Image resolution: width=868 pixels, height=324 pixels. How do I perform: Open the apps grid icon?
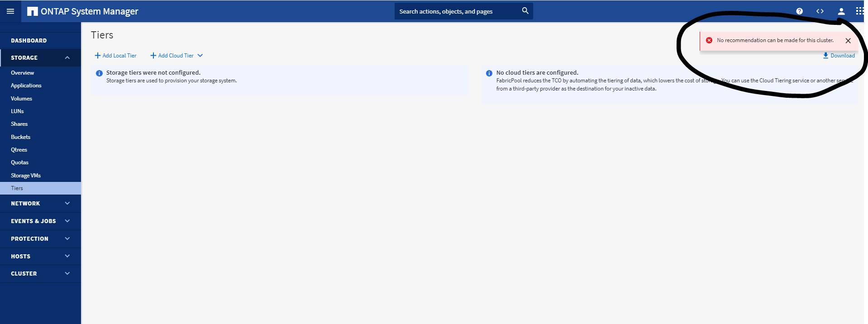tap(859, 11)
